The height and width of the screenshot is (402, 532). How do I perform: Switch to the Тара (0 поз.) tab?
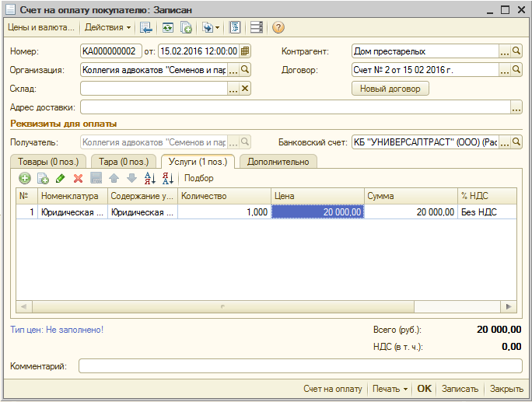[x=124, y=162]
